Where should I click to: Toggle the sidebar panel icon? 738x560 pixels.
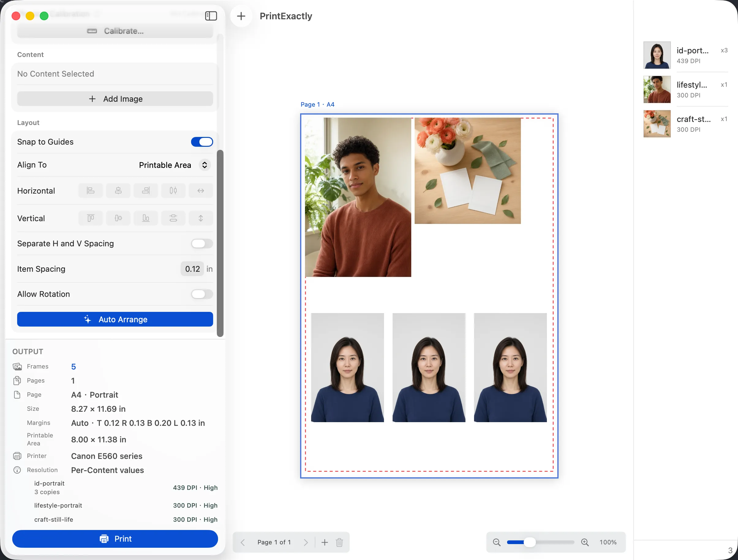tap(211, 16)
